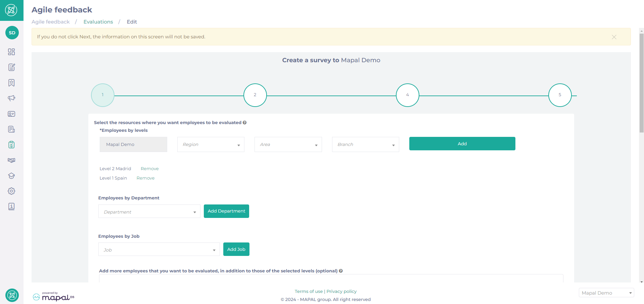Viewport: 644px width, 304px height.
Task: Open the star bookmark icon in sidebar
Action: (11, 83)
